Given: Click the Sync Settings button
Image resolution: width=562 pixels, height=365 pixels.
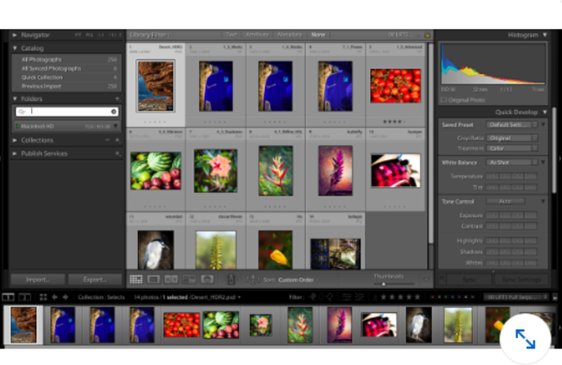Looking at the screenshot, I should pos(521,279).
